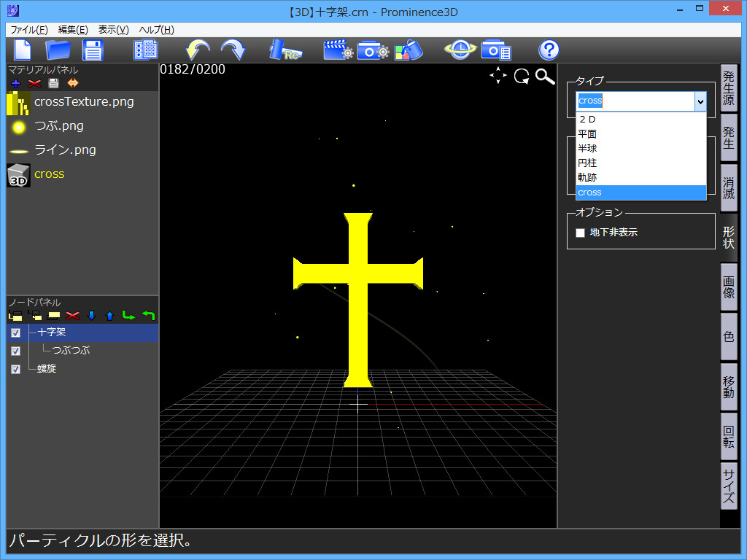Switch to the サイズ tab
Viewport: 747px width, 560px height.
tap(729, 486)
